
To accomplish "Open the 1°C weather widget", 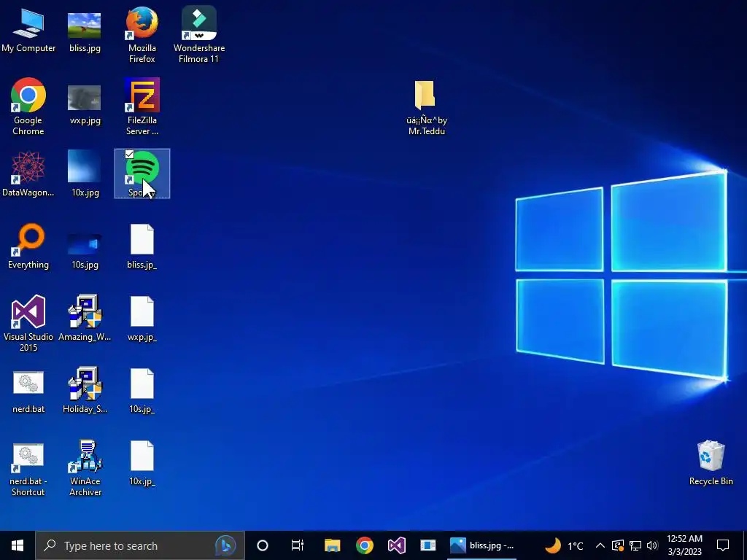I will coord(564,545).
